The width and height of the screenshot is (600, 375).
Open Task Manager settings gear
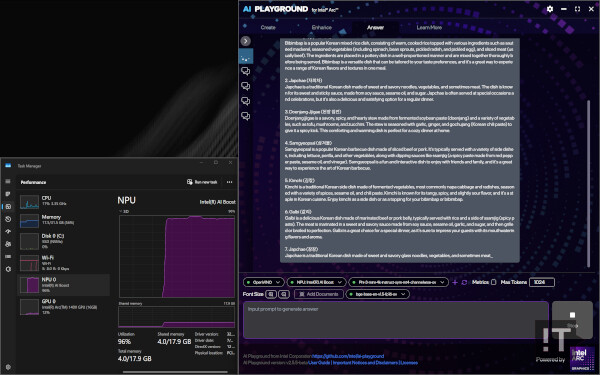(x=8, y=367)
